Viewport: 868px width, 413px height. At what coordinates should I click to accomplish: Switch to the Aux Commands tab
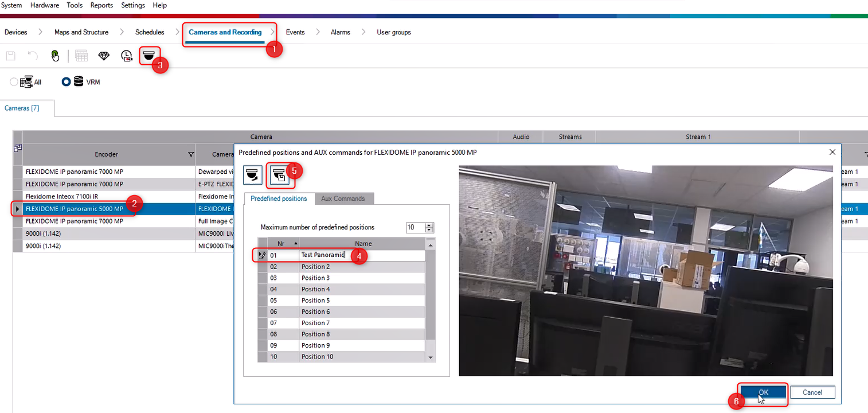(343, 198)
